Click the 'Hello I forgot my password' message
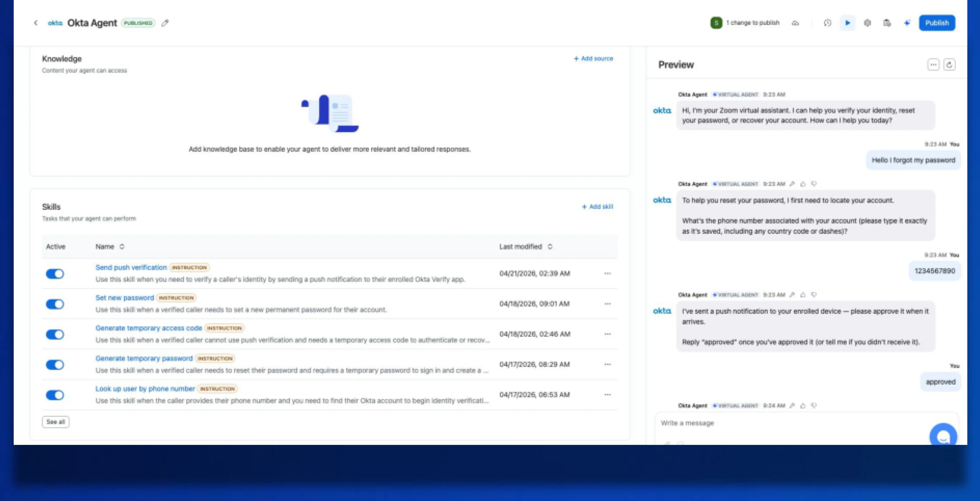Viewport: 980px width, 501px height. 913,160
